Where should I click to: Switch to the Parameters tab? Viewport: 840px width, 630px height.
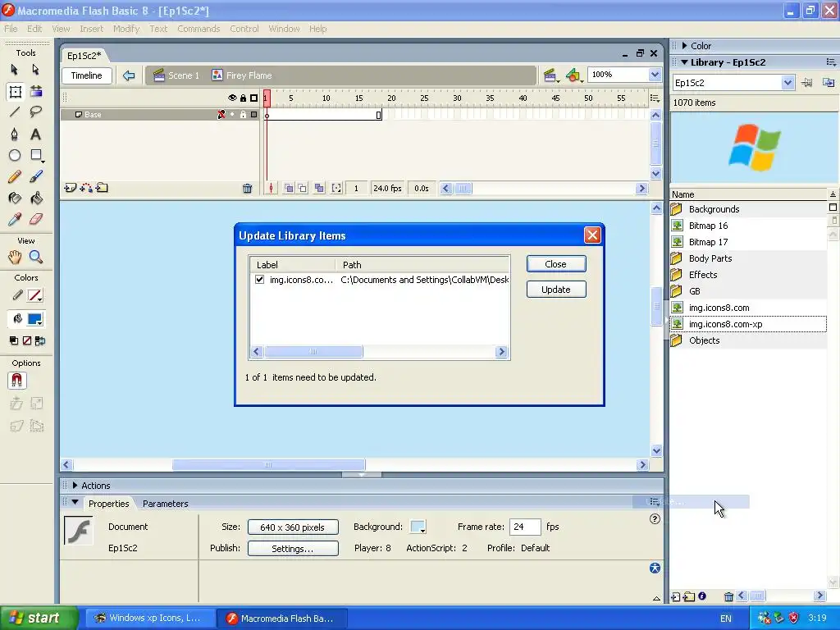point(166,504)
